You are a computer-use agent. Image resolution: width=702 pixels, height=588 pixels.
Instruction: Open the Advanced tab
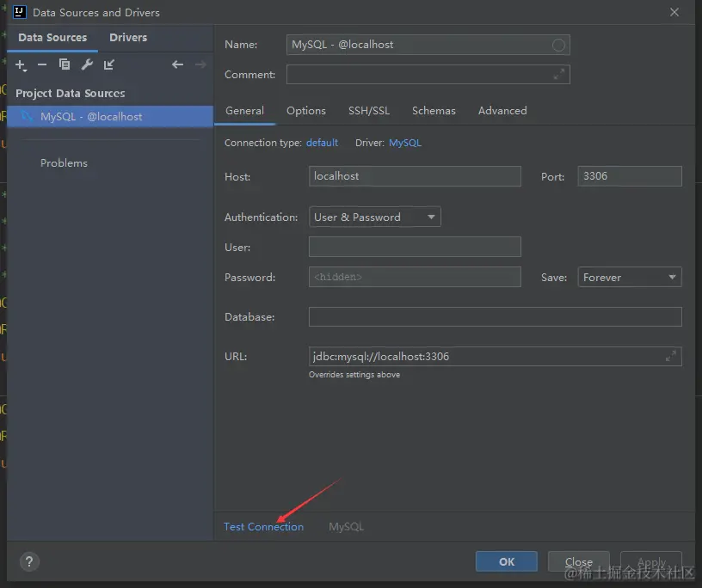pos(502,111)
